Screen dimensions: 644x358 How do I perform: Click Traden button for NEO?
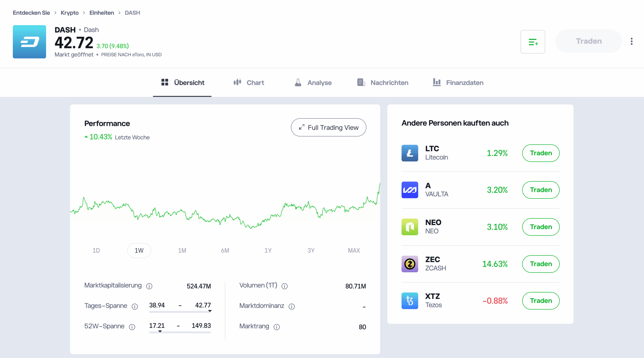click(541, 227)
